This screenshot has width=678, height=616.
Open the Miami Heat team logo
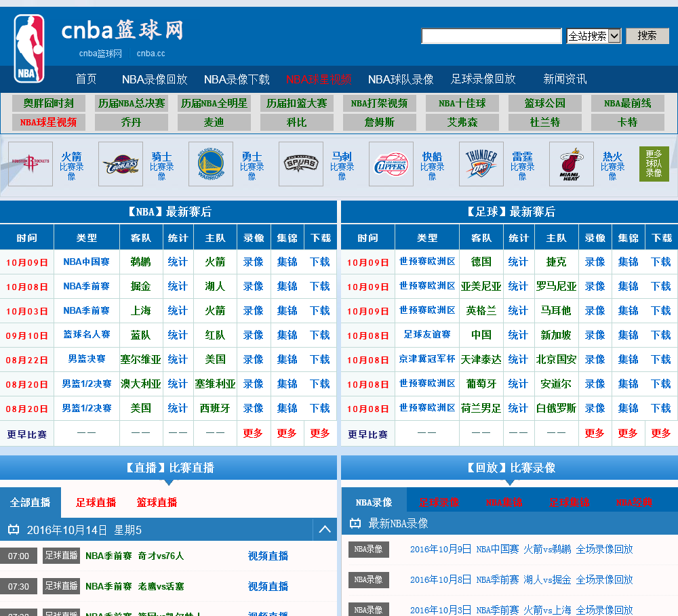pyautogui.click(x=572, y=164)
